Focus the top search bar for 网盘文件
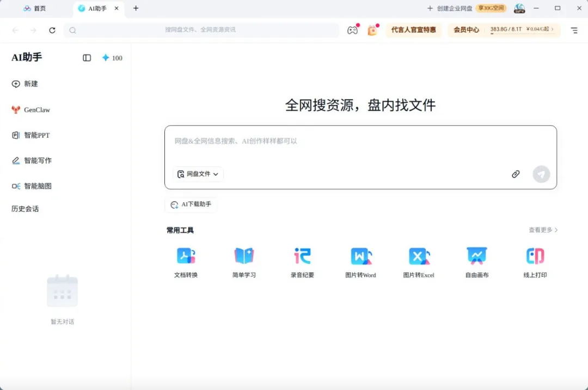 tap(201, 30)
